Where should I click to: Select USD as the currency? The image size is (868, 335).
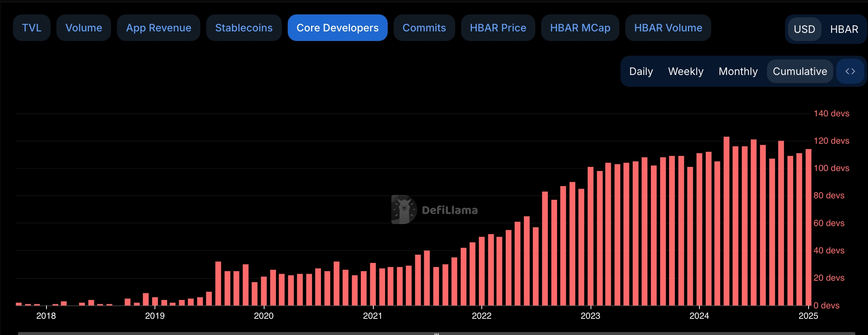coord(805,29)
